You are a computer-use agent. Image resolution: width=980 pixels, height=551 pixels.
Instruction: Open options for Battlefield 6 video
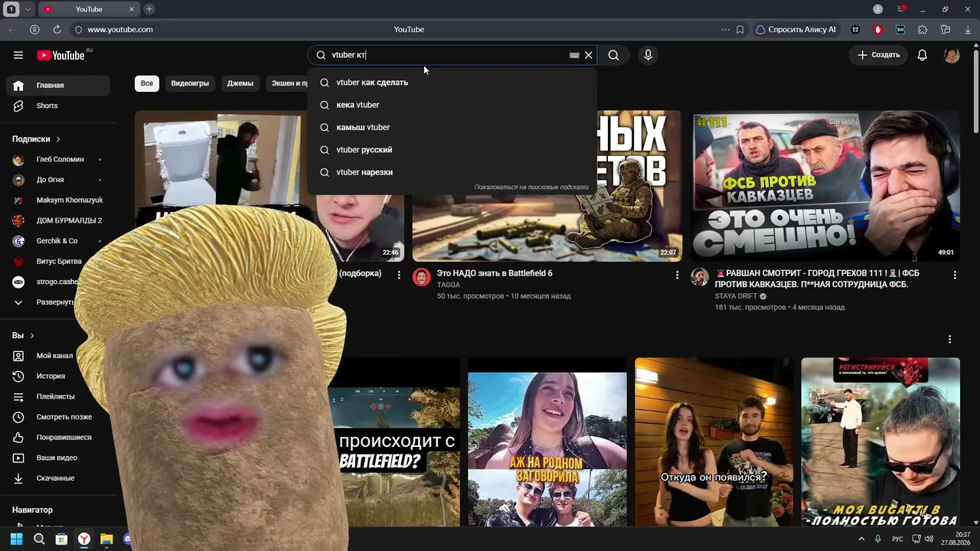677,275
